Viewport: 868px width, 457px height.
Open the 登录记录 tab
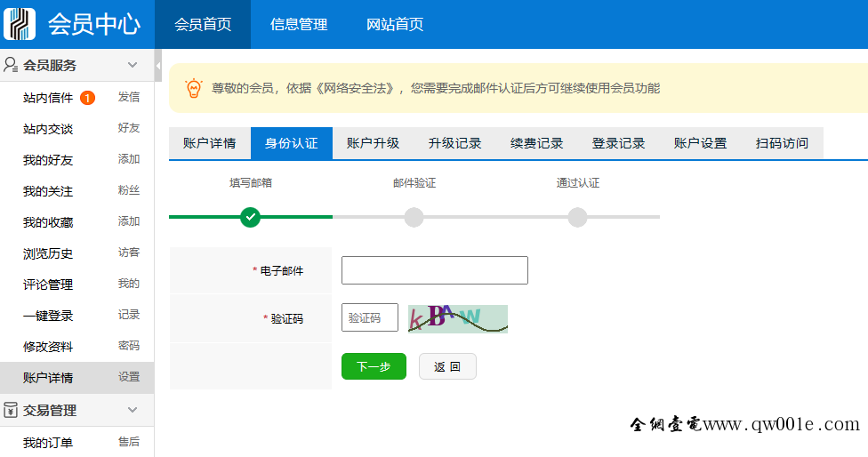(618, 143)
